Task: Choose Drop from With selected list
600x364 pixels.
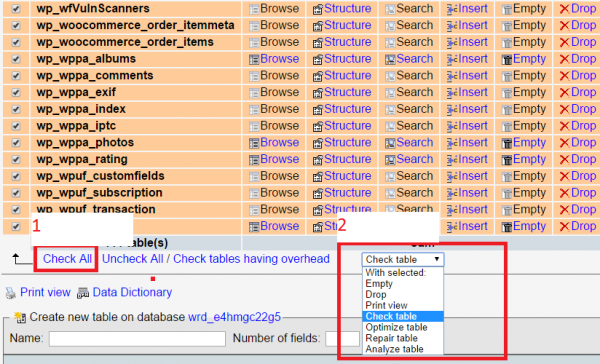Action: 403,295
